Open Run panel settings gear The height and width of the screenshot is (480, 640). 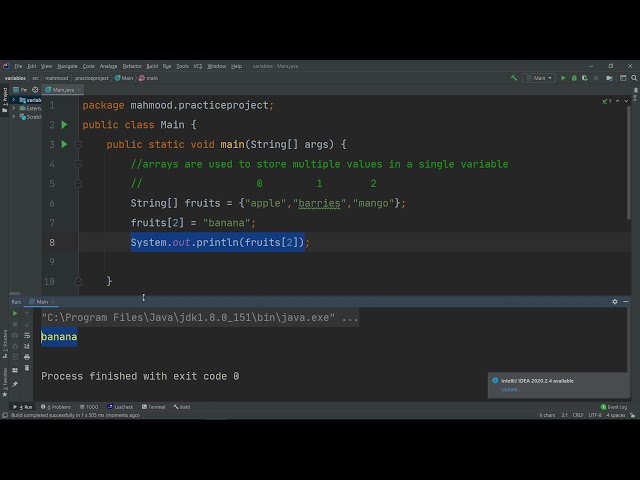(x=615, y=301)
